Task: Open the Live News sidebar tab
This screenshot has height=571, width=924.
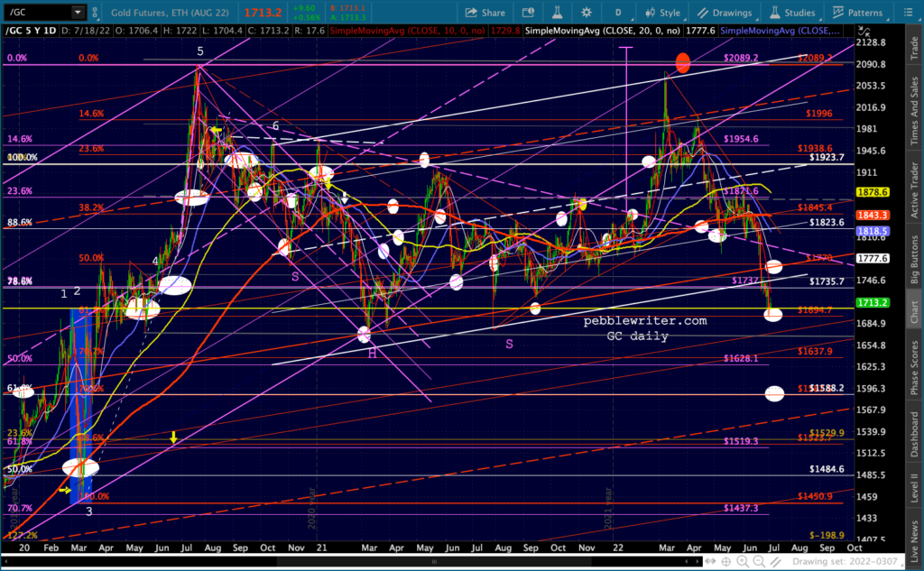Action: (914, 540)
